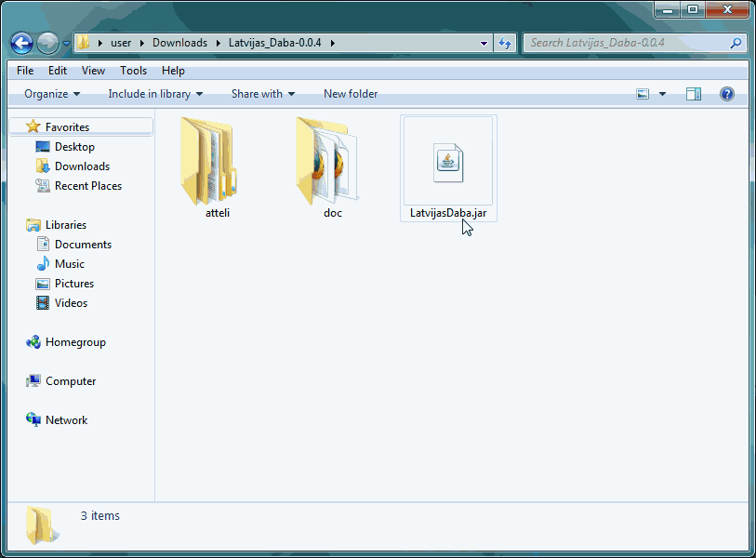Click the 3 items status text
The height and width of the screenshot is (558, 756).
coord(99,516)
